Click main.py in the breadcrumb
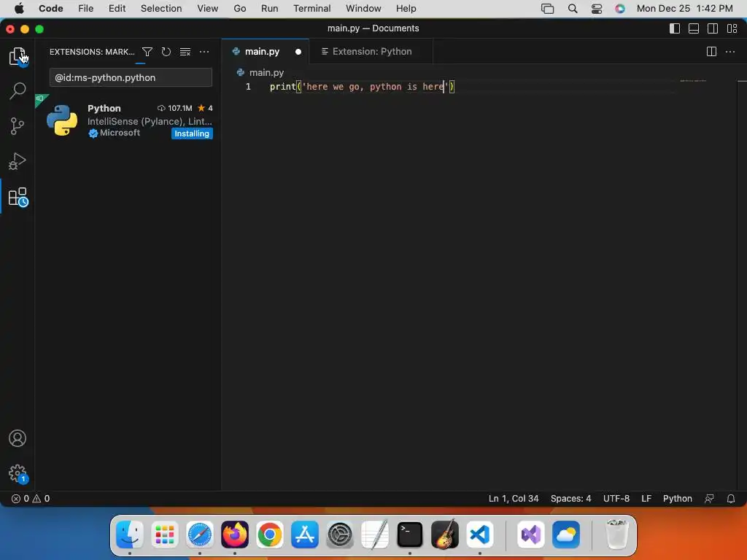Screen dimensions: 747x560 tap(266, 73)
